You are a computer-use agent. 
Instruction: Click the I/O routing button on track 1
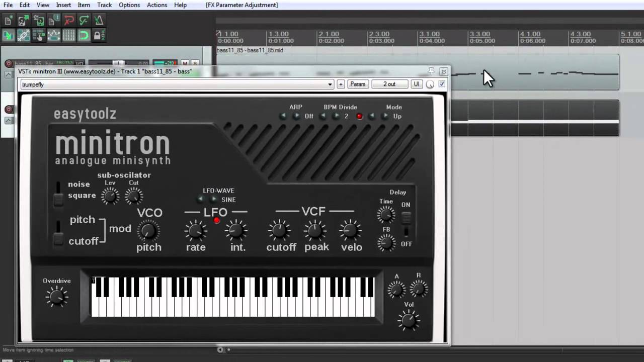tap(79, 64)
